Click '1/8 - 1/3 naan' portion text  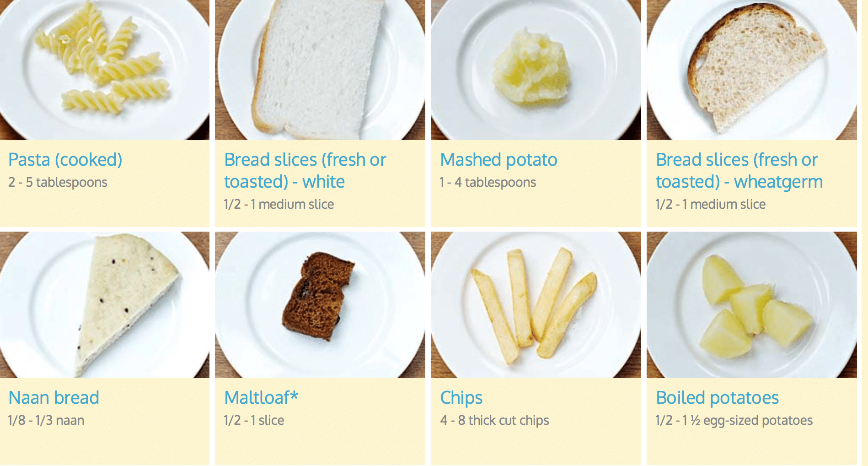point(46,420)
